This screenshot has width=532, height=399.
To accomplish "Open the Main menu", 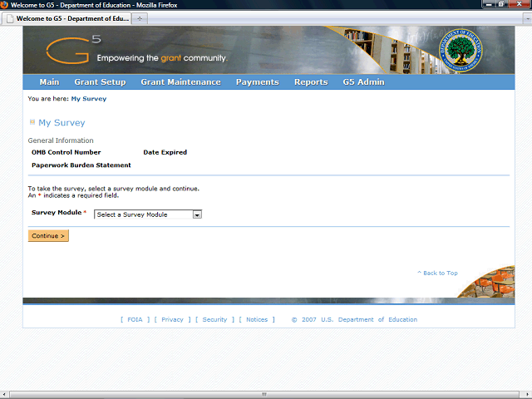I will (x=49, y=82).
